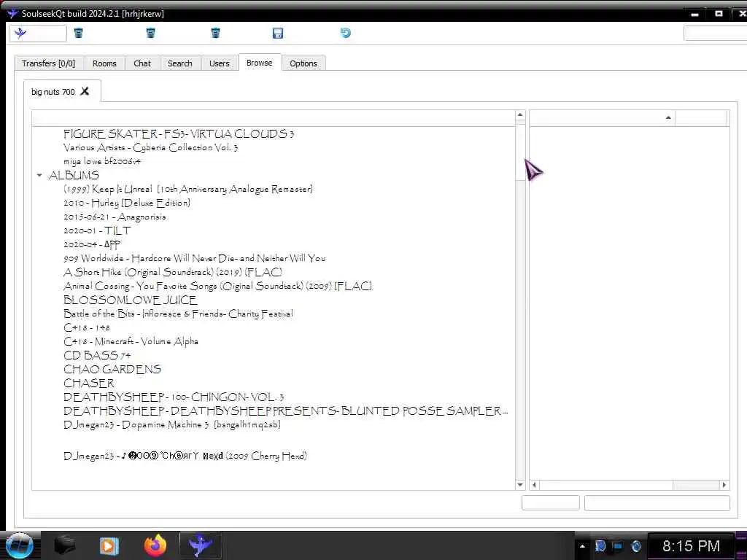Select (1999) Keep It Unreal folder
The image size is (747, 560).
pos(188,189)
